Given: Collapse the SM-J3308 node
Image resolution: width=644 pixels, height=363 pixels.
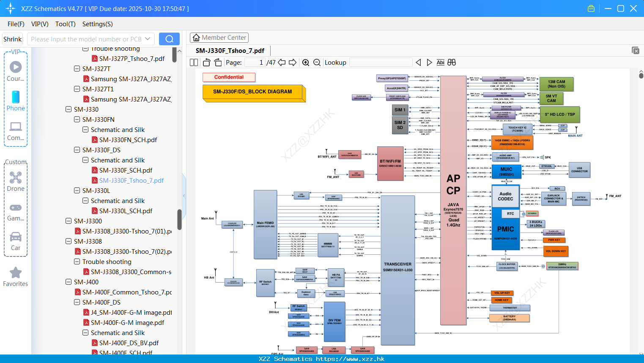Looking at the screenshot, I should [69, 241].
